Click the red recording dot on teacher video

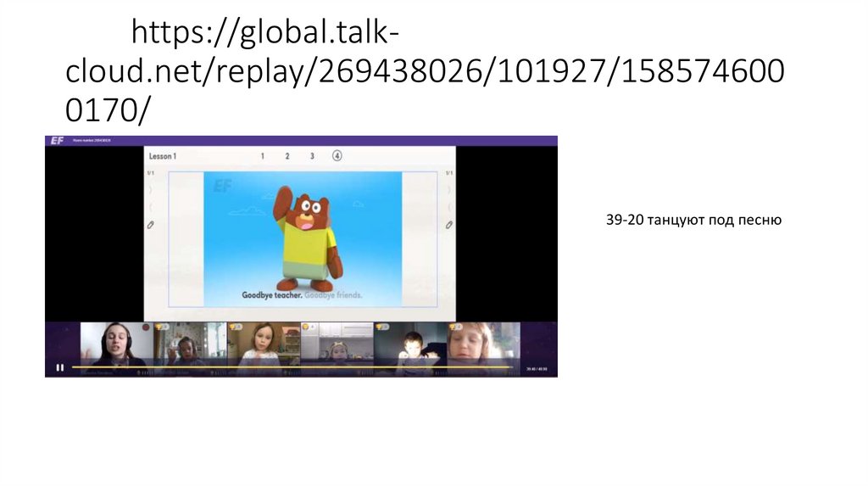[146, 327]
